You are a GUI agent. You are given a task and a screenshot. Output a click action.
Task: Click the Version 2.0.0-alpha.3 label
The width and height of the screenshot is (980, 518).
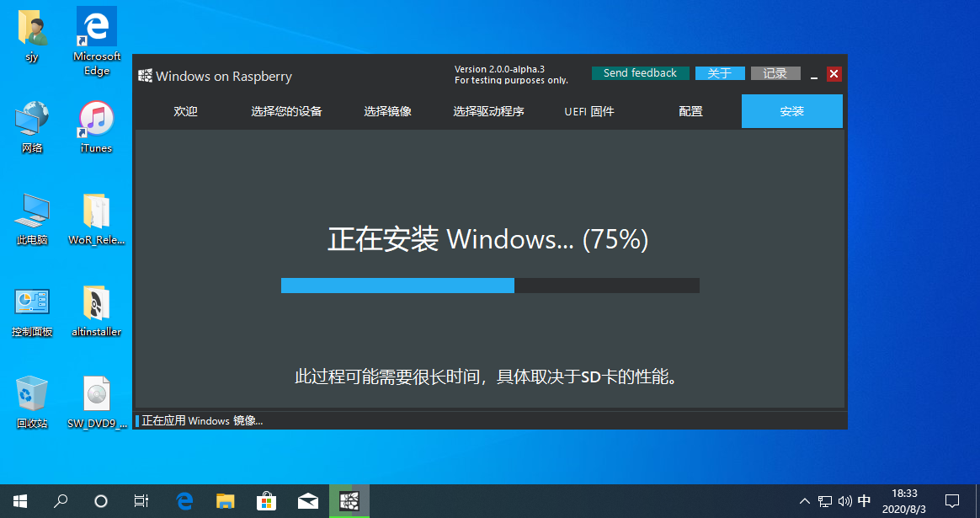pyautogui.click(x=499, y=69)
